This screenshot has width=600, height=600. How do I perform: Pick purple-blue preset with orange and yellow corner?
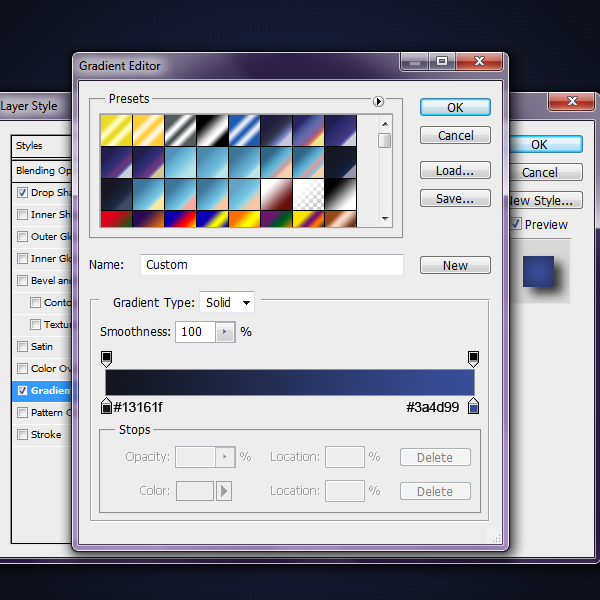(308, 130)
